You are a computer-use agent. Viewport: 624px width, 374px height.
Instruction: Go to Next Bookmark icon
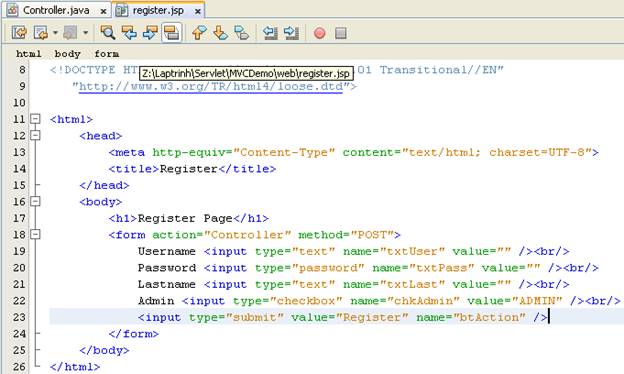pos(220,33)
